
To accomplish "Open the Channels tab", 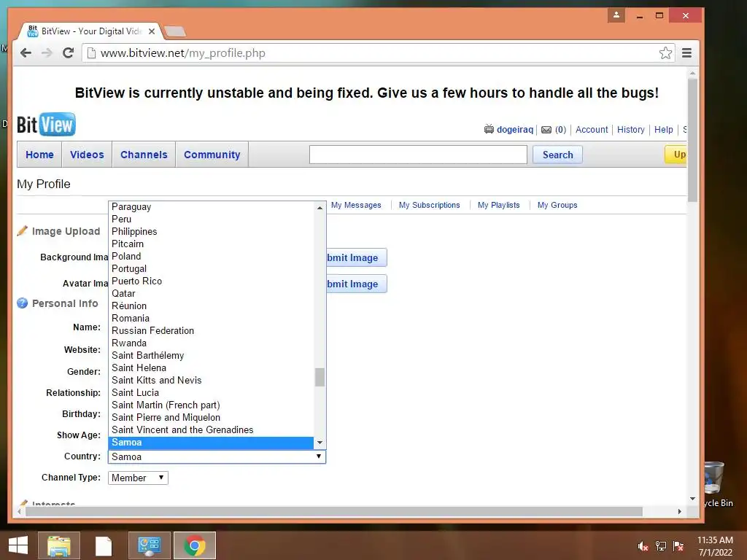I will (144, 155).
